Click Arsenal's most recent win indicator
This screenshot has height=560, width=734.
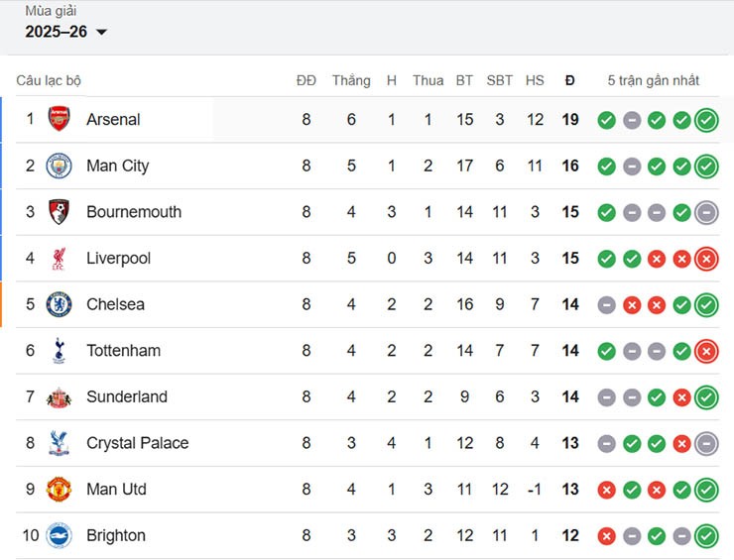point(706,120)
